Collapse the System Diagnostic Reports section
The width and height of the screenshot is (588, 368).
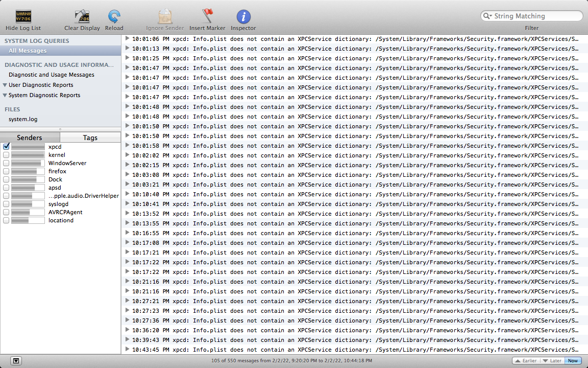tap(5, 96)
